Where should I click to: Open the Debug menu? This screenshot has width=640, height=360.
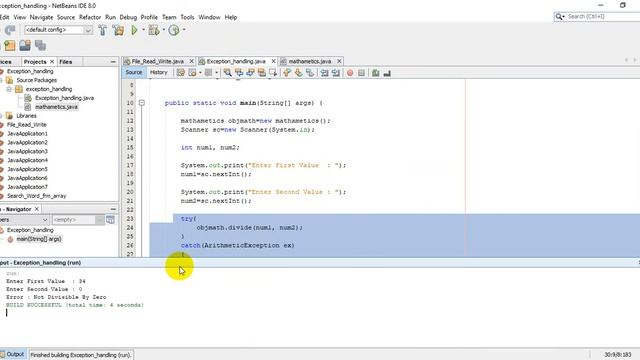128,17
